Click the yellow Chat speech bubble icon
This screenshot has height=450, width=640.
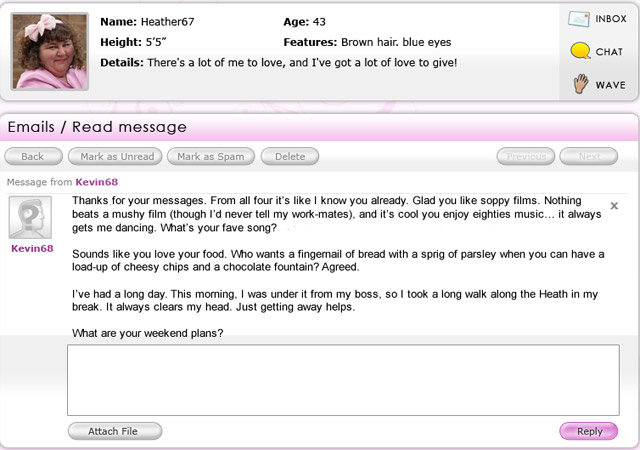[x=580, y=52]
